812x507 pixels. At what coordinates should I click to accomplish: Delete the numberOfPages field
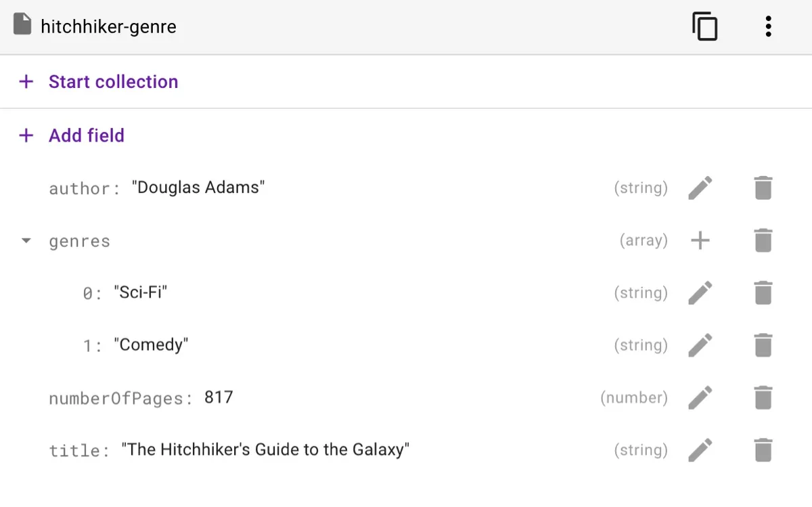763,397
